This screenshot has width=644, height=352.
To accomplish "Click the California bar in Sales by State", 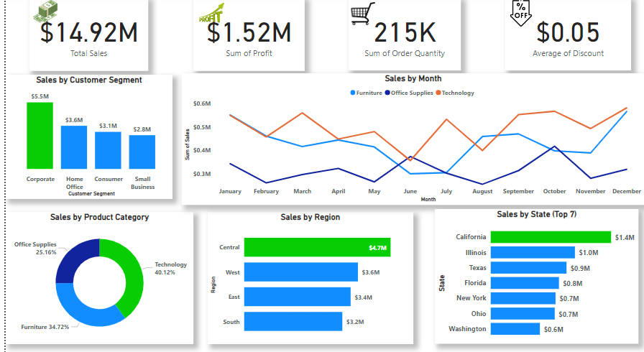I will pyautogui.click(x=551, y=237).
